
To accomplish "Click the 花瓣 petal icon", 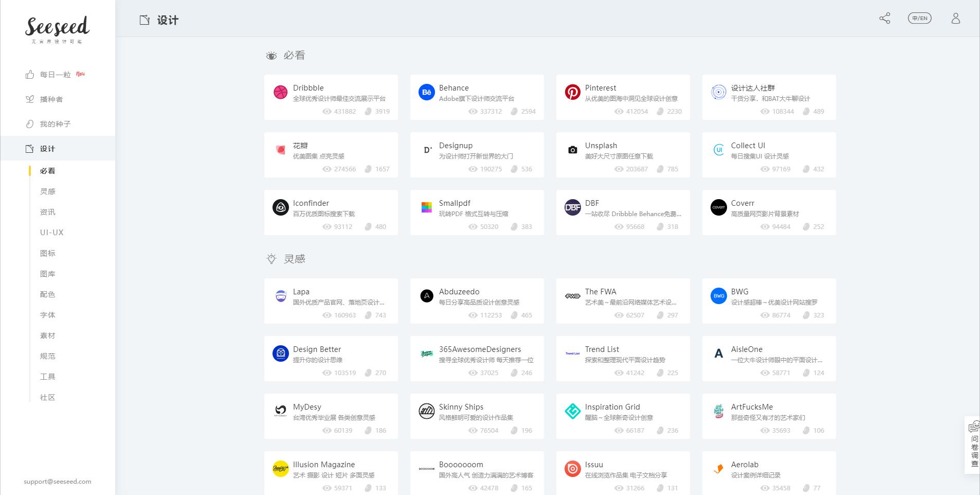I will [x=281, y=150].
